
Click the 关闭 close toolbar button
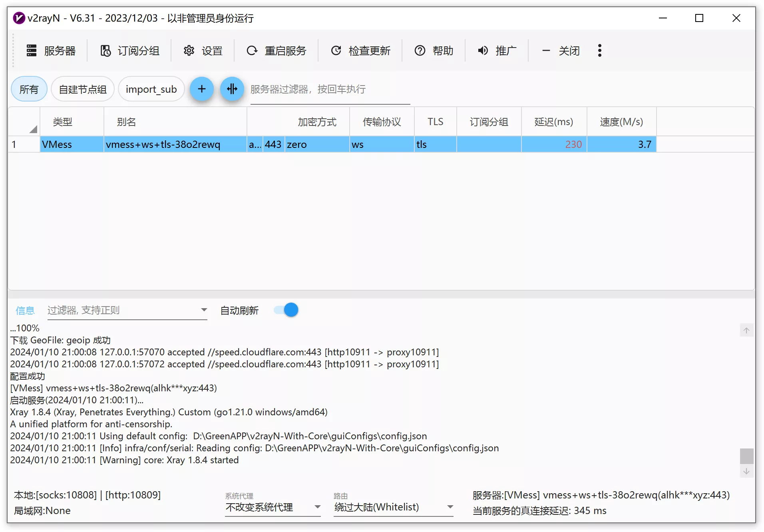pos(561,51)
